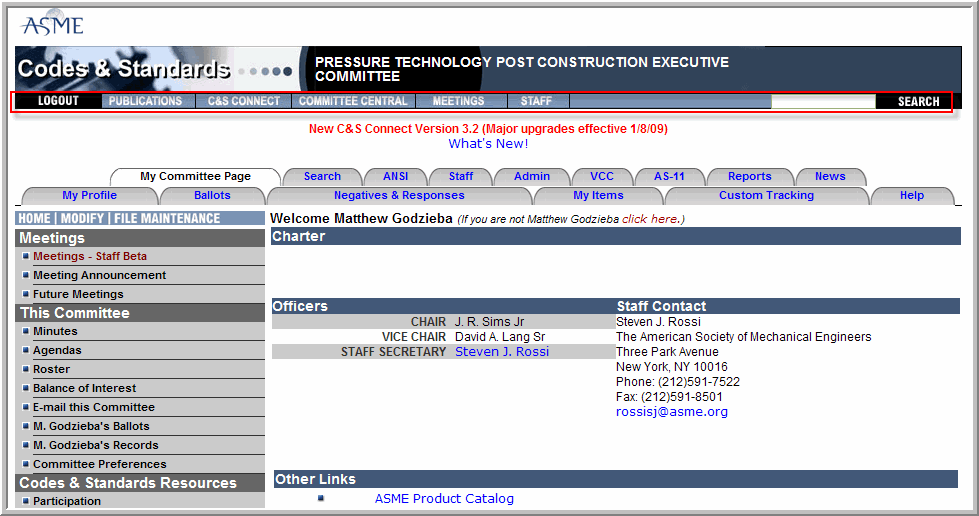Screen dimensions: 979x516
Task: Open the PUBLICATIONS nav item
Action: [x=145, y=101]
